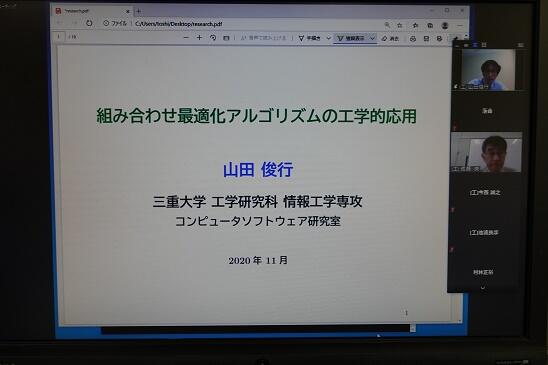Reload the page with the refresh icon
This screenshot has height=365, width=548.
[89, 23]
